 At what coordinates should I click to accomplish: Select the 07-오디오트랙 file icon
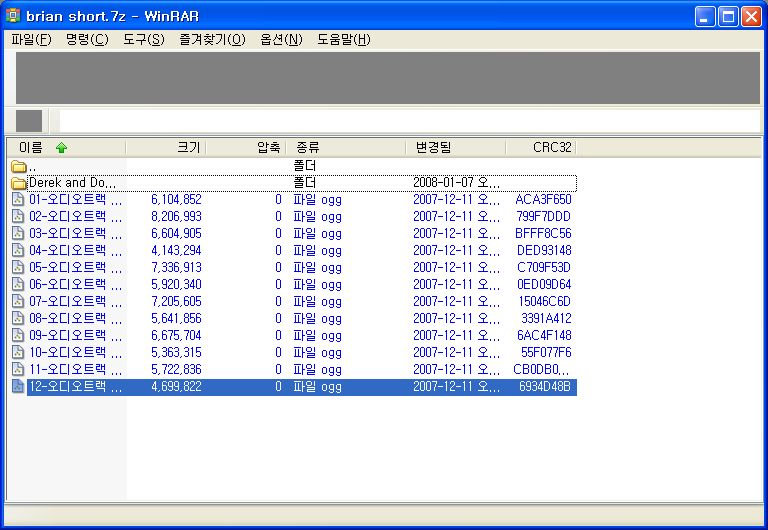[18, 301]
